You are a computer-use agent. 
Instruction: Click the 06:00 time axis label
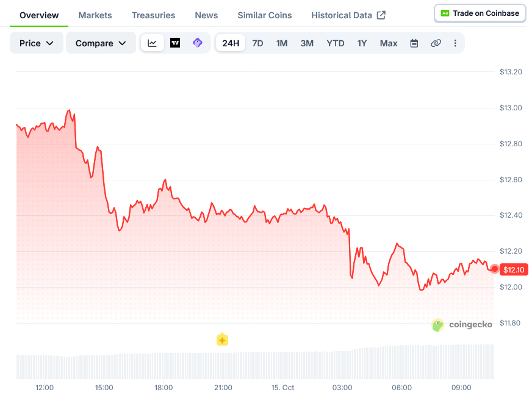click(x=401, y=387)
